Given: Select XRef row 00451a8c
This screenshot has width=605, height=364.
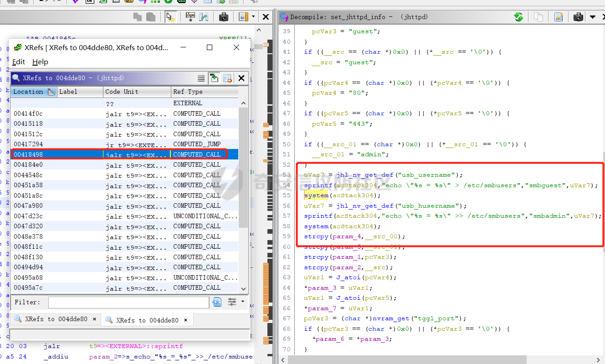Looking at the screenshot, I should (x=125, y=195).
